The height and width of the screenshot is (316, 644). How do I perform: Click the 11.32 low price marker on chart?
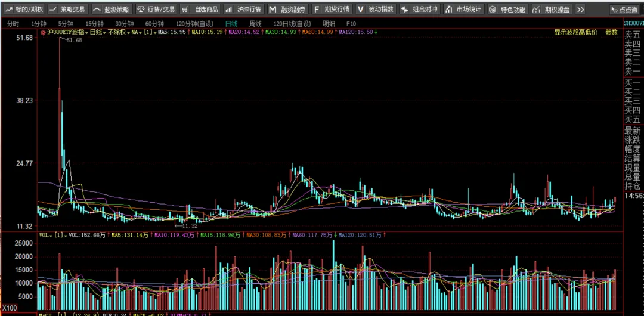[190, 225]
